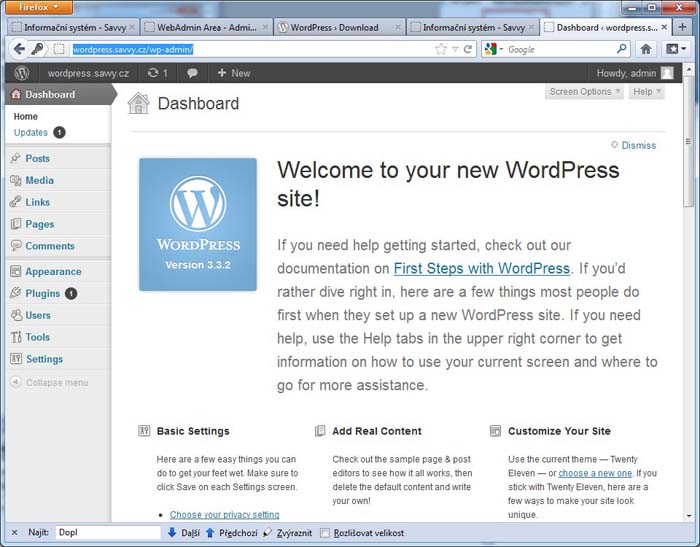Click the WordPress logo in admin bar
The height and width of the screenshot is (547, 700).
21,73
